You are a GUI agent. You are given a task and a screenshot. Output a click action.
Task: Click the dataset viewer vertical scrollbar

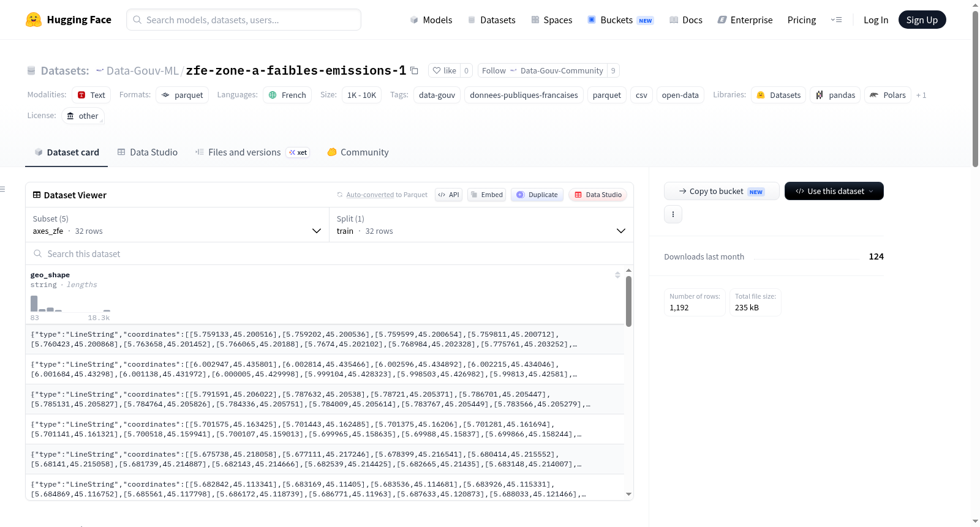point(628,301)
